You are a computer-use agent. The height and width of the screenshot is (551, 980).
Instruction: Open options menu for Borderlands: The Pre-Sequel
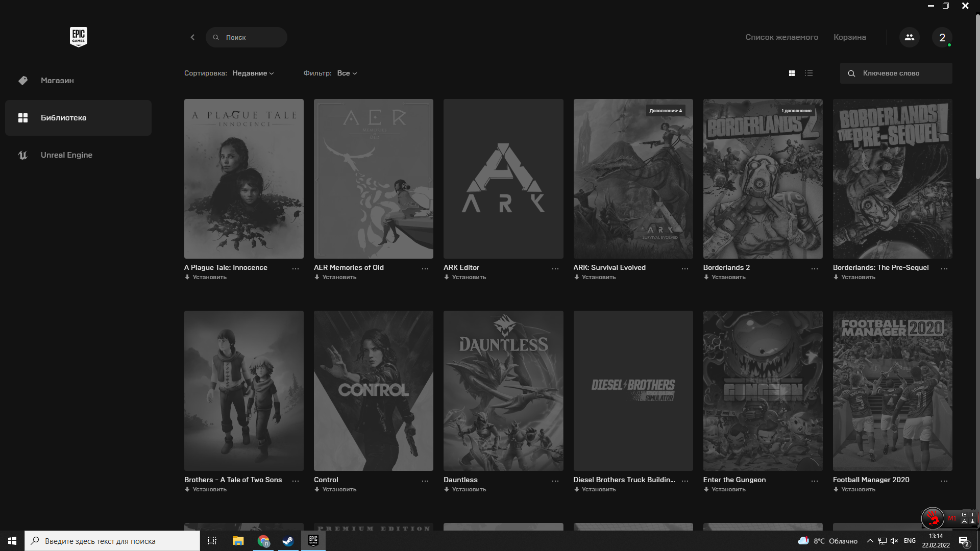[x=944, y=268]
